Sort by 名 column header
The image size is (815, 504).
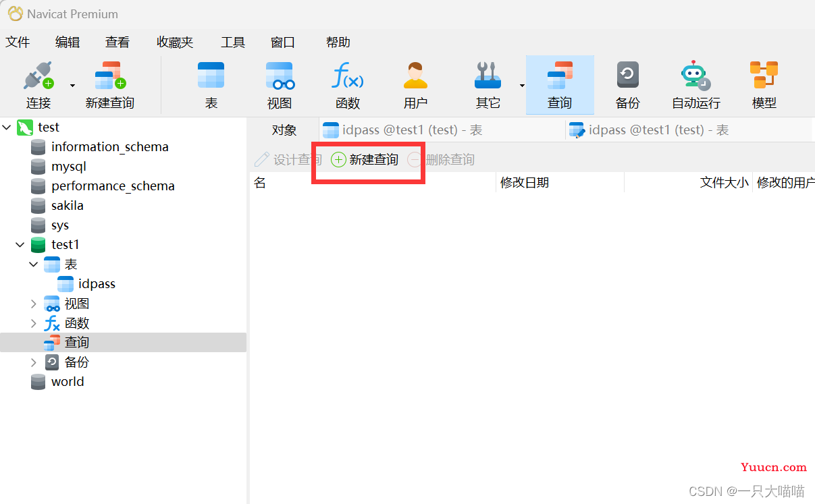click(x=373, y=183)
